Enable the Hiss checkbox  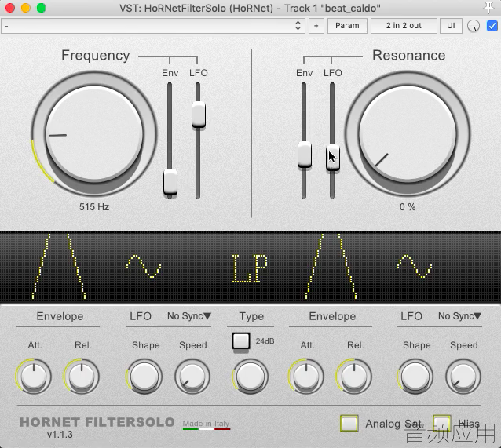point(441,423)
